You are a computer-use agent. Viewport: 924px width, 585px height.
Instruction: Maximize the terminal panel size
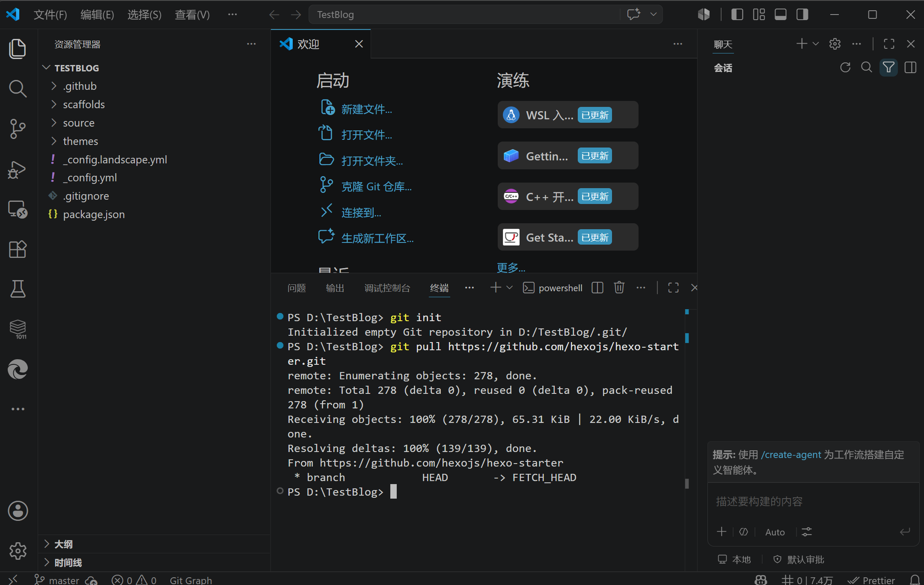673,287
